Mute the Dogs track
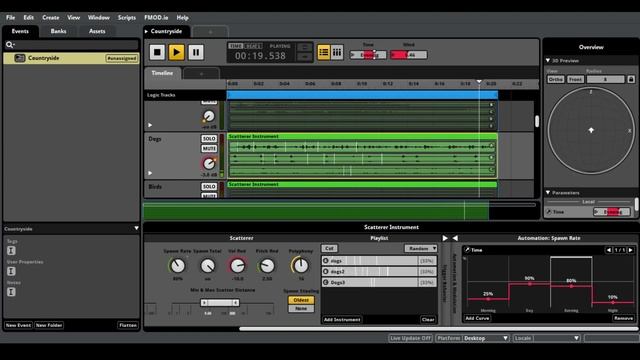The height and width of the screenshot is (360, 640). [209, 149]
